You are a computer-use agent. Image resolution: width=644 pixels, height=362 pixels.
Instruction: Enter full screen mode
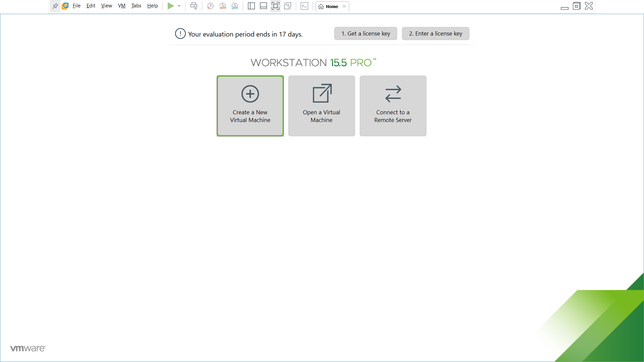tap(275, 6)
